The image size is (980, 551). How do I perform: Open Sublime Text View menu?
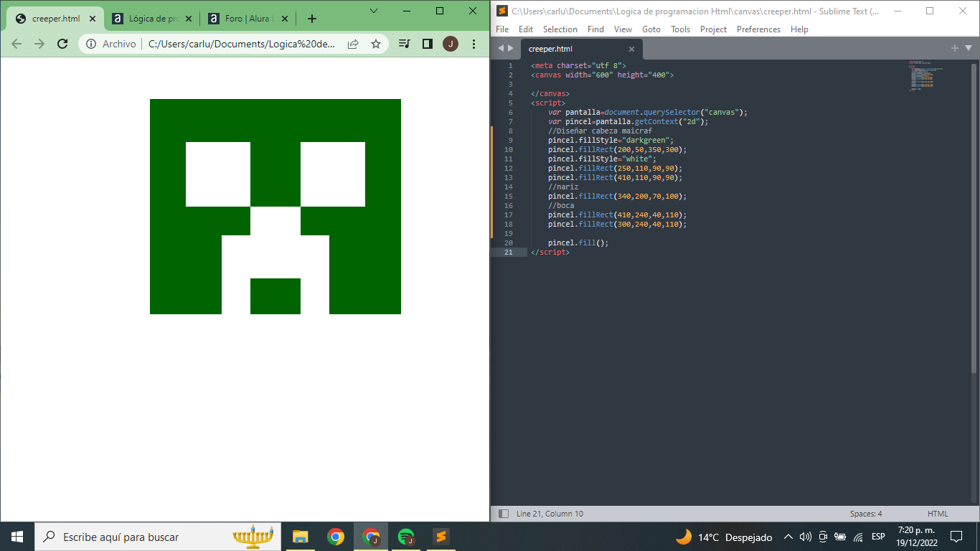(623, 29)
